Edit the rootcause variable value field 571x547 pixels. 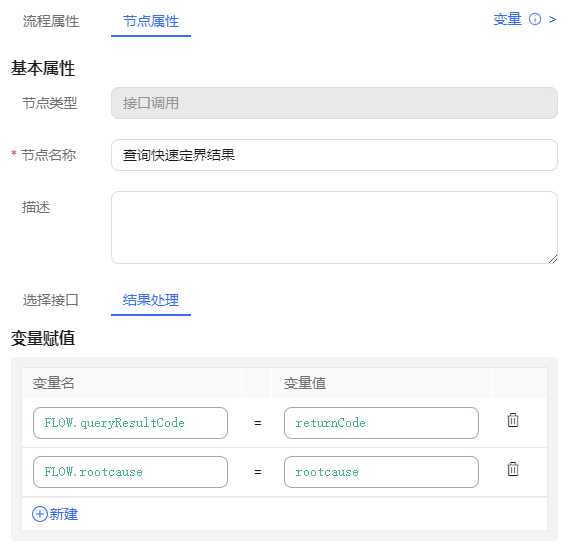(x=381, y=472)
